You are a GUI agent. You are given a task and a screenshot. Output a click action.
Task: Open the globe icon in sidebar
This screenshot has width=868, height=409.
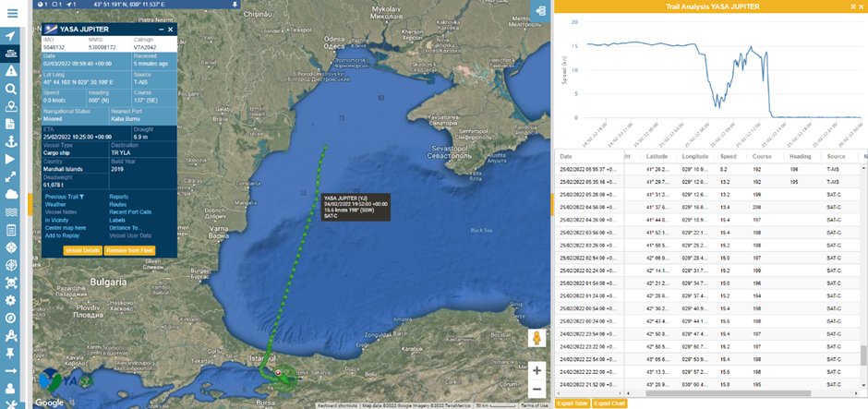(10, 265)
